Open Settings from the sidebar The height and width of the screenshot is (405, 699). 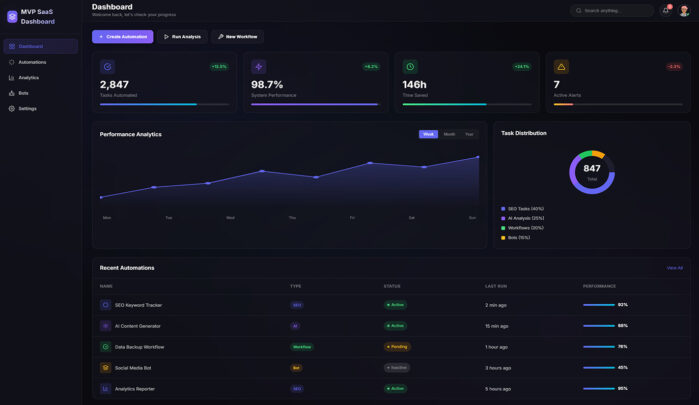(x=27, y=108)
